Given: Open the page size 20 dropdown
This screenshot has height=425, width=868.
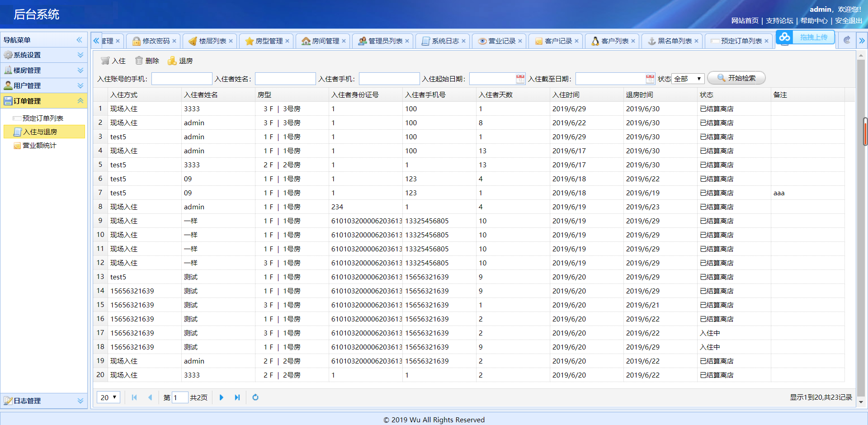Looking at the screenshot, I should click(x=108, y=397).
